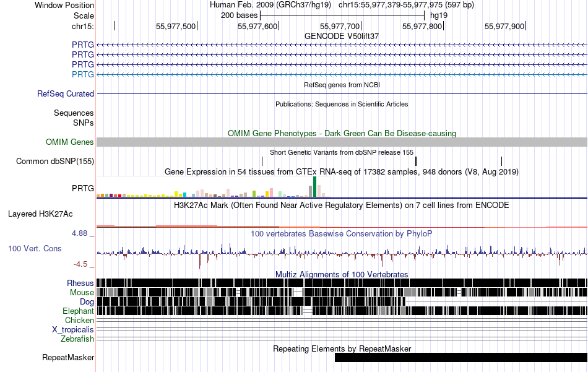Click the 55,977,700 ruler coordinate
This screenshot has height=372, width=588.
(x=340, y=26)
